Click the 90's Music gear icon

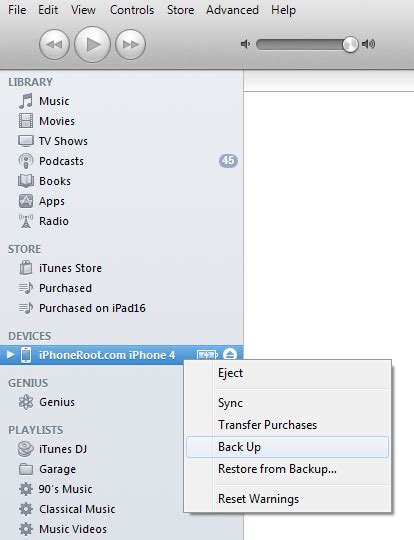point(26,489)
